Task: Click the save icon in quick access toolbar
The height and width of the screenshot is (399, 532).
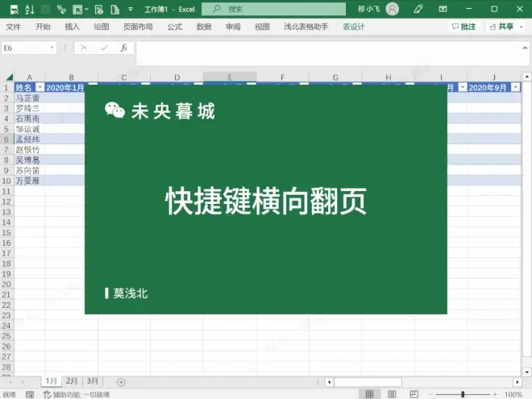Action: pyautogui.click(x=14, y=10)
